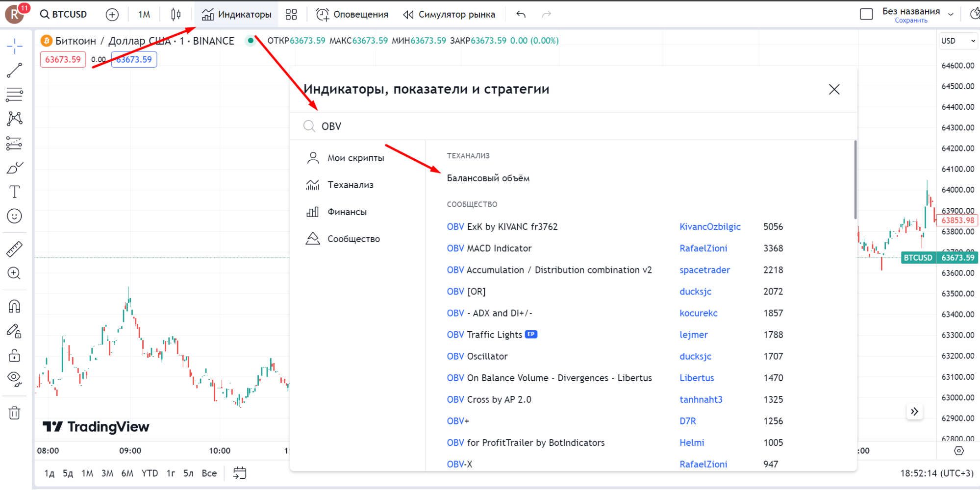The image size is (980, 490).
Task: Click the undo arrow
Action: (x=521, y=14)
